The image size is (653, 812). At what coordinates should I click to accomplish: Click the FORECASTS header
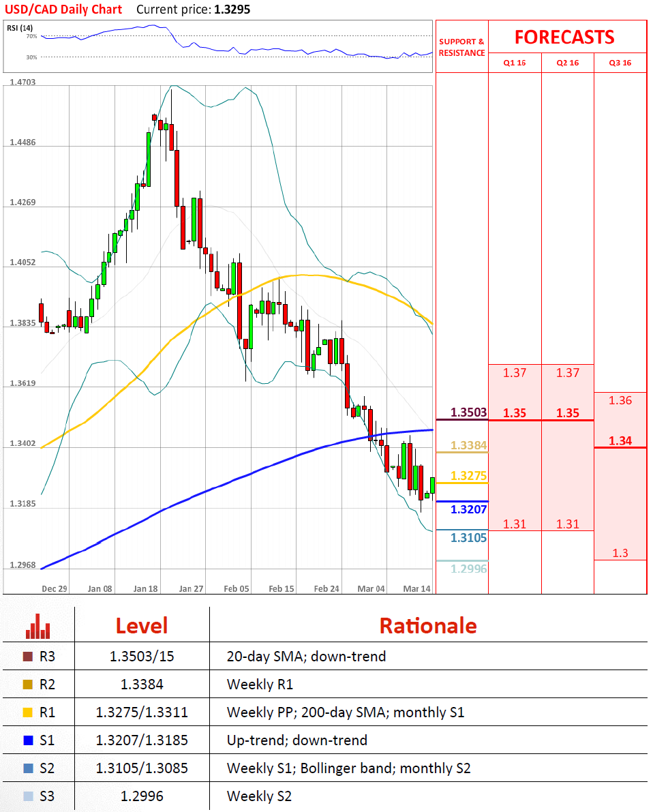[x=564, y=37]
